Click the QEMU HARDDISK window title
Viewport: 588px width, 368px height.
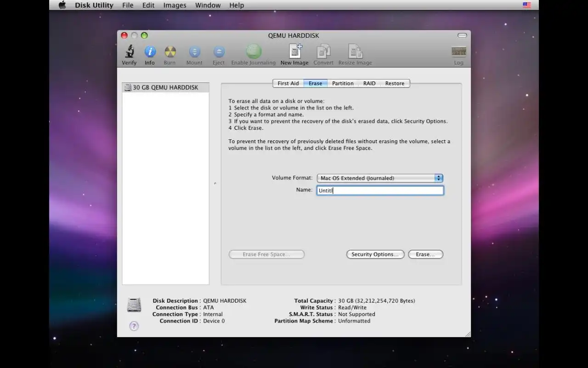294,35
